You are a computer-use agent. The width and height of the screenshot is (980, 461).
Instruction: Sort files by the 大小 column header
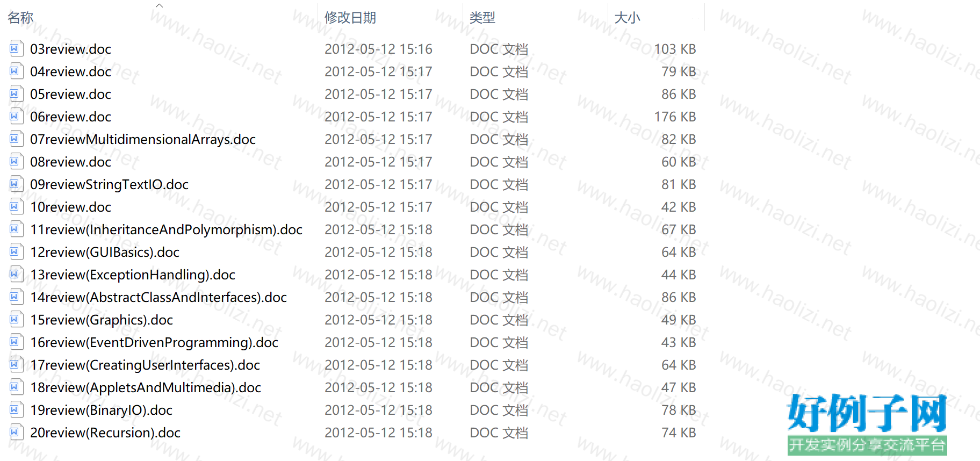coord(628,18)
